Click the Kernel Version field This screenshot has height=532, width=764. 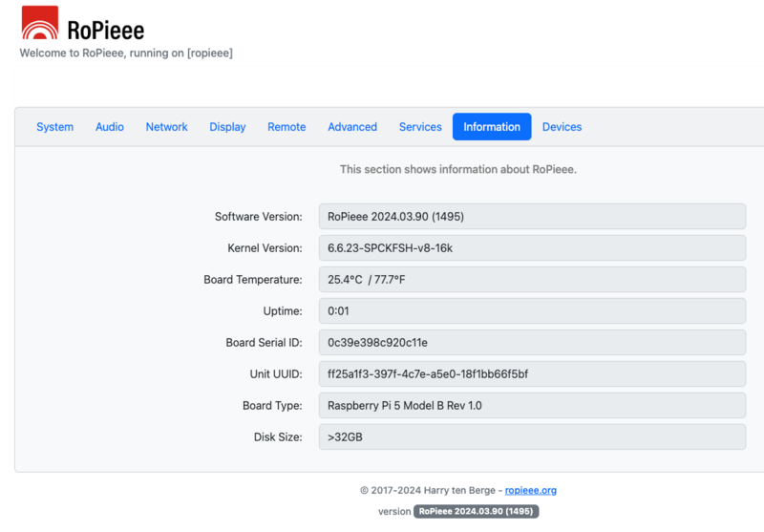coord(532,248)
